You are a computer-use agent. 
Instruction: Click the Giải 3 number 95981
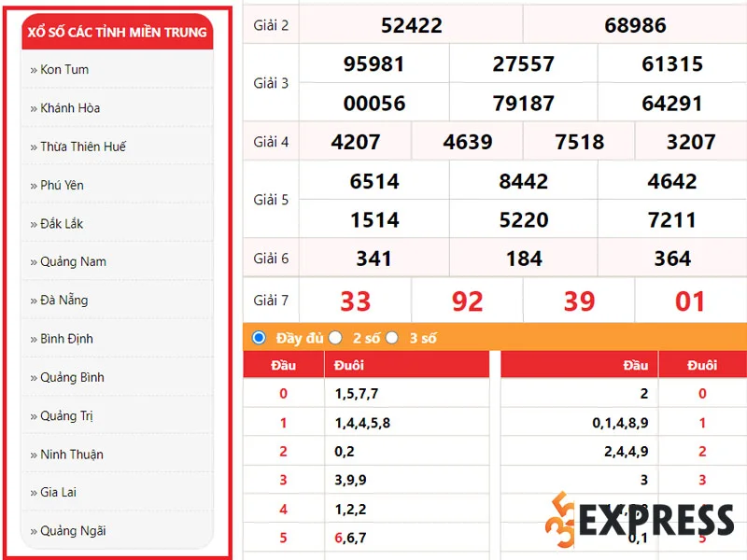coord(374,63)
